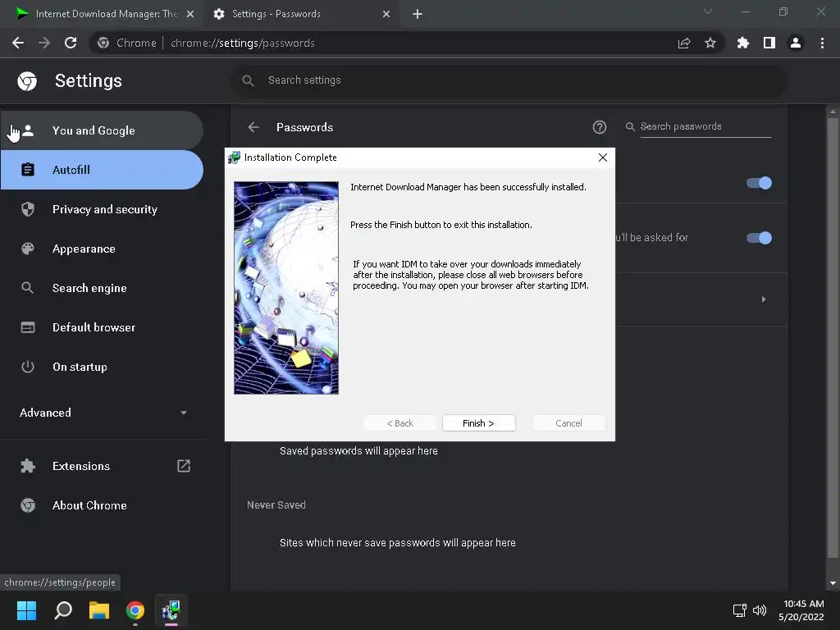Viewport: 840px width, 630px height.
Task: Open Windows Start menu
Action: pyautogui.click(x=26, y=610)
